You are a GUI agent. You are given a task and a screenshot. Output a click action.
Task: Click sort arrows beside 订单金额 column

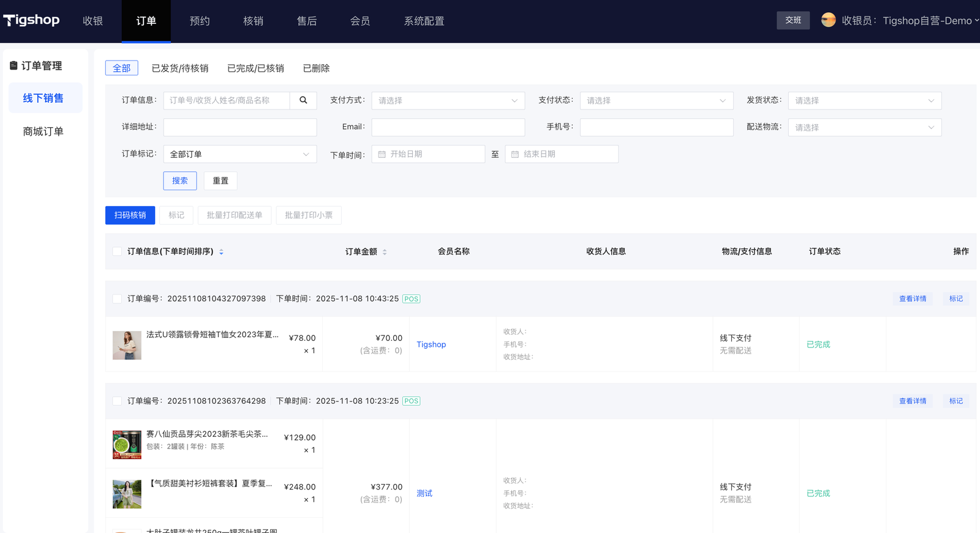(385, 252)
